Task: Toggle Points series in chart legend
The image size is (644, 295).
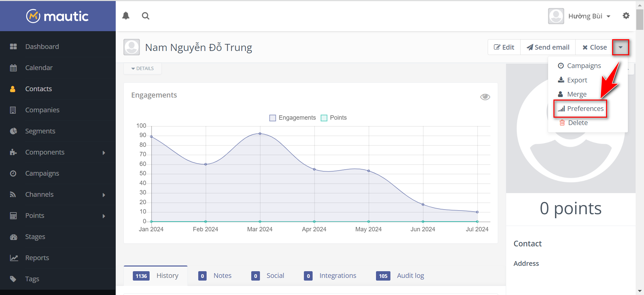Action: [x=334, y=118]
